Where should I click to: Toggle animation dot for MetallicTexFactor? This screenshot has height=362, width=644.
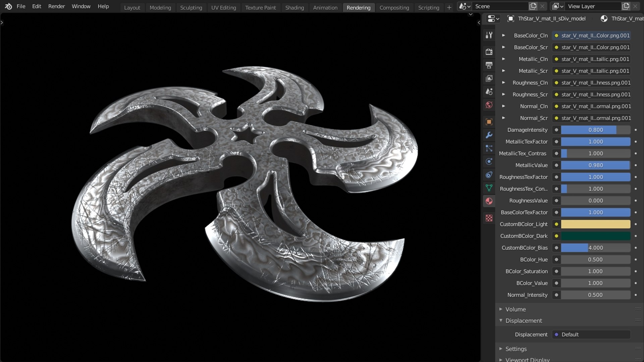[x=636, y=142]
